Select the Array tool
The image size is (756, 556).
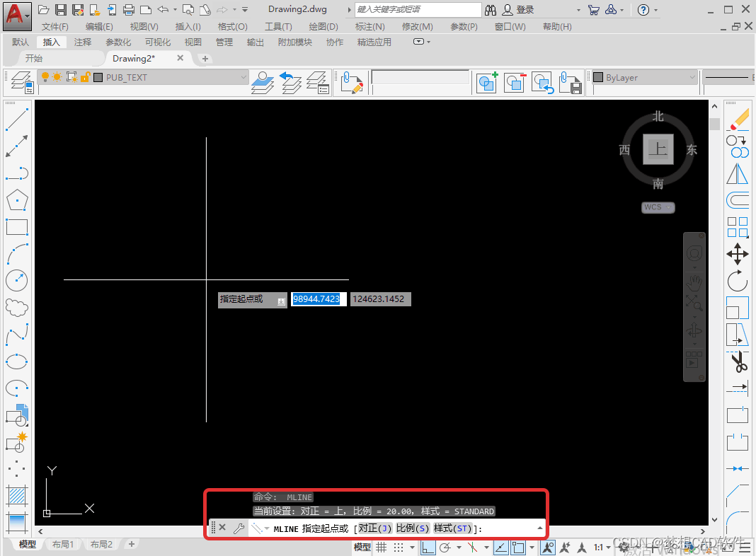(738, 227)
